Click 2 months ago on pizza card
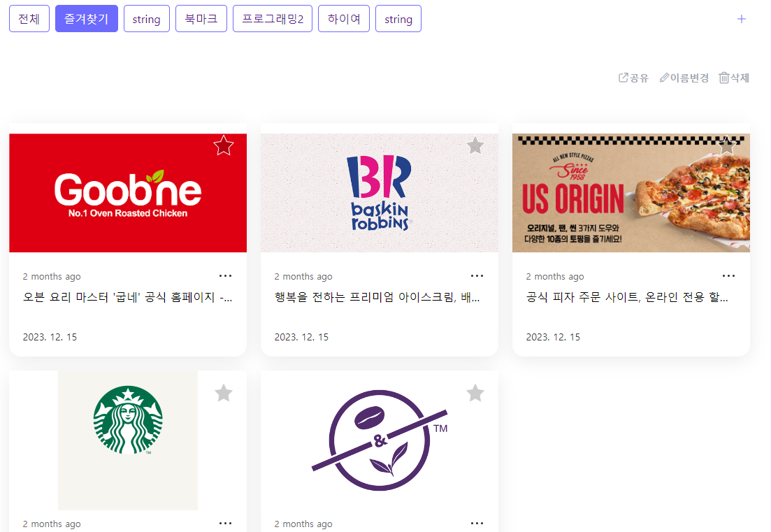The image size is (771, 532). pyautogui.click(x=555, y=276)
